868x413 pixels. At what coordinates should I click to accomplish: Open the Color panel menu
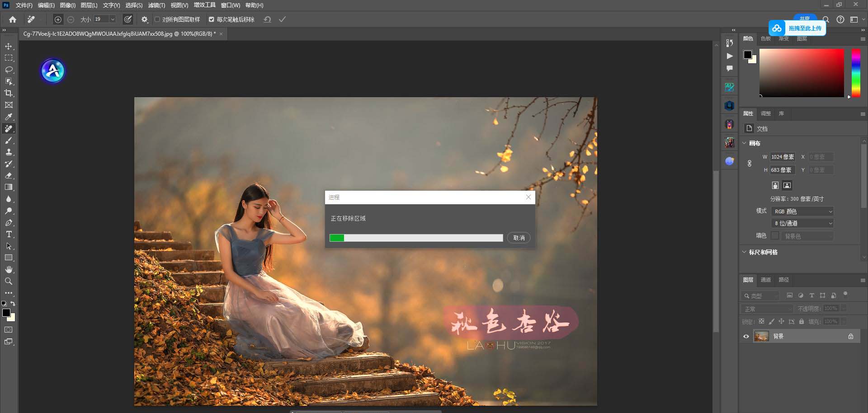point(863,39)
